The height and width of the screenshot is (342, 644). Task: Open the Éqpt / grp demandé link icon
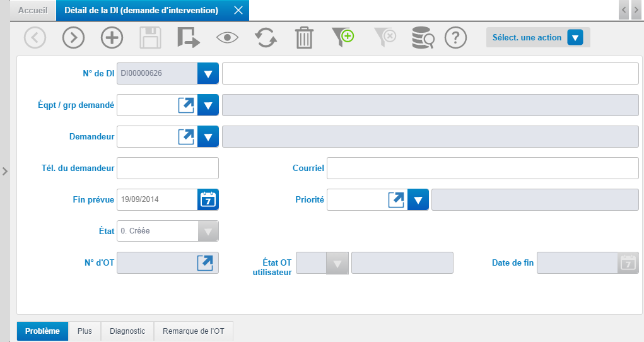pos(186,105)
